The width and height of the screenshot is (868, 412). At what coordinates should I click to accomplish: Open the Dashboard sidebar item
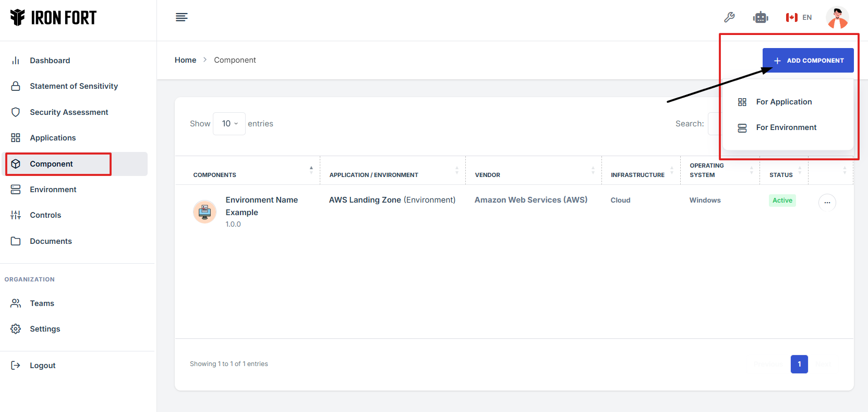pos(50,61)
